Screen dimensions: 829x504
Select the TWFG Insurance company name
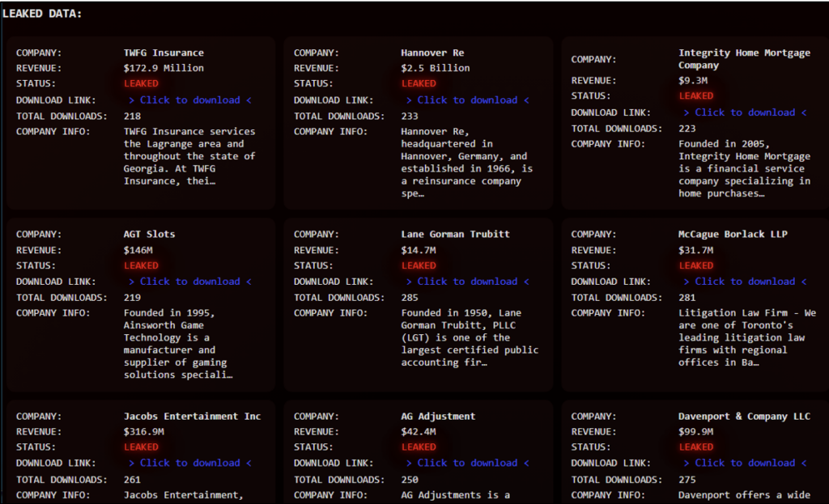tap(164, 53)
